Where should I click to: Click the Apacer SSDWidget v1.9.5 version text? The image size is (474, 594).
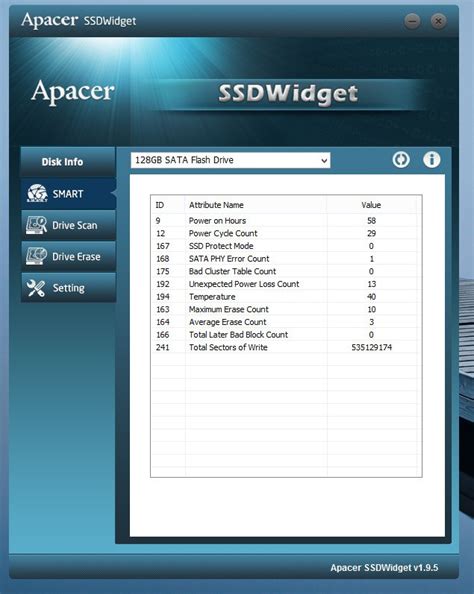[x=384, y=567]
